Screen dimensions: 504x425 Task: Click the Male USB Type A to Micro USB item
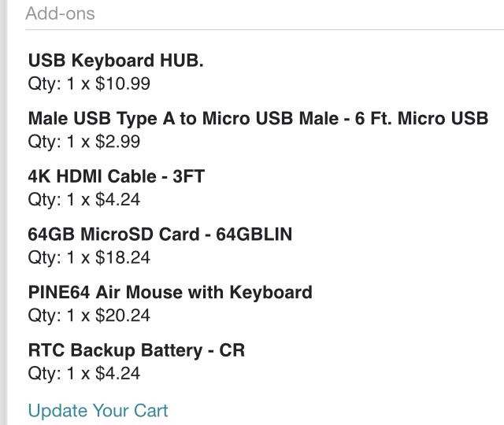pos(258,119)
